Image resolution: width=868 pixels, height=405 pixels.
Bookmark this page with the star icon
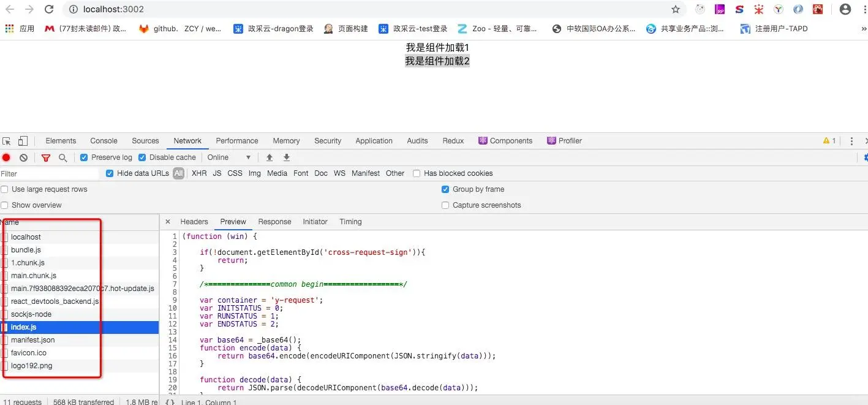coord(676,9)
